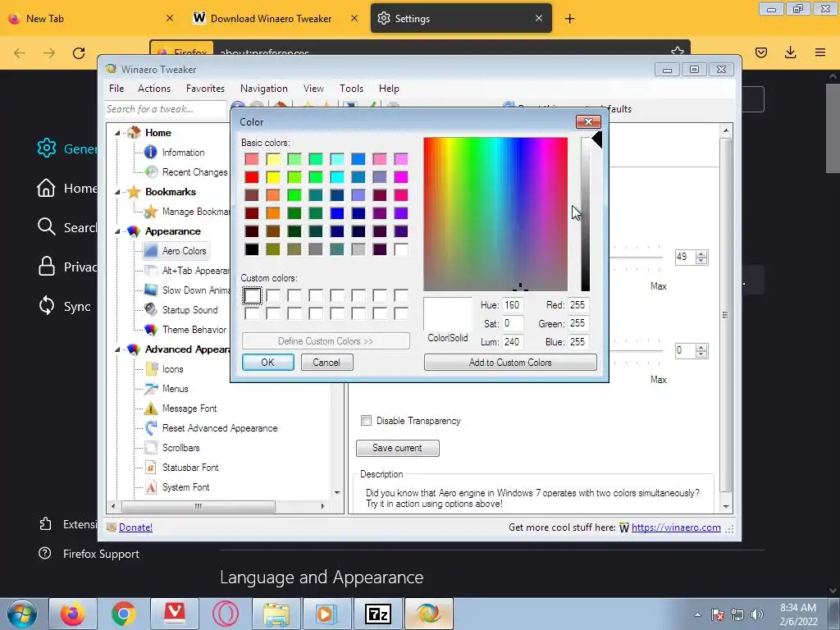This screenshot has height=630, width=840.
Task: Cancel the Color dialog
Action: point(326,362)
